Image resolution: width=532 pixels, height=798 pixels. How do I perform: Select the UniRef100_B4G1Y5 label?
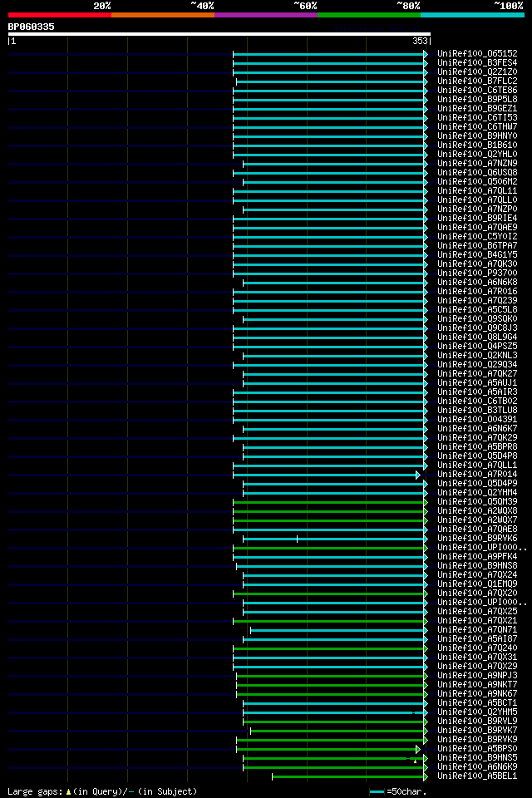tap(477, 255)
